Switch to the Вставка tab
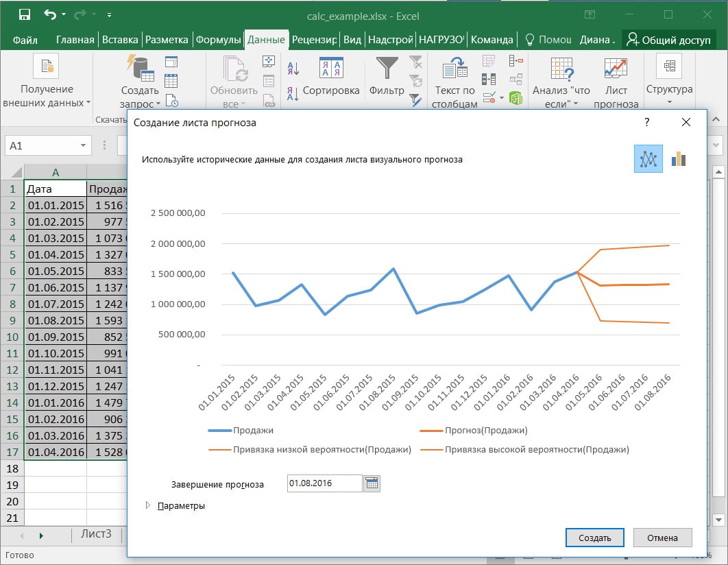Screen dimensions: 728x565 [120, 40]
